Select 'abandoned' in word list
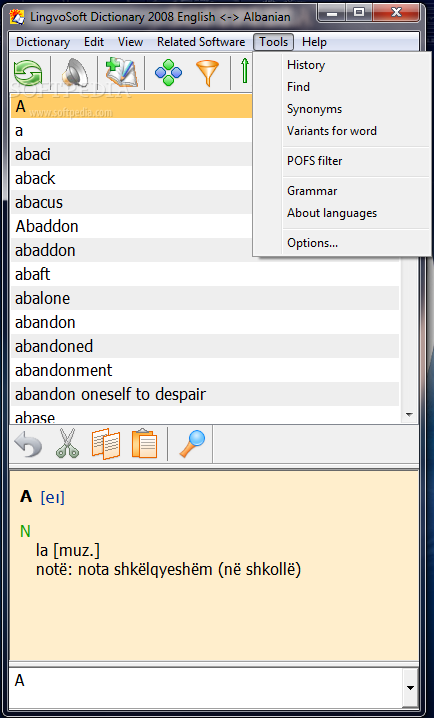Screen dimensions: 434x718 click(x=205, y=346)
